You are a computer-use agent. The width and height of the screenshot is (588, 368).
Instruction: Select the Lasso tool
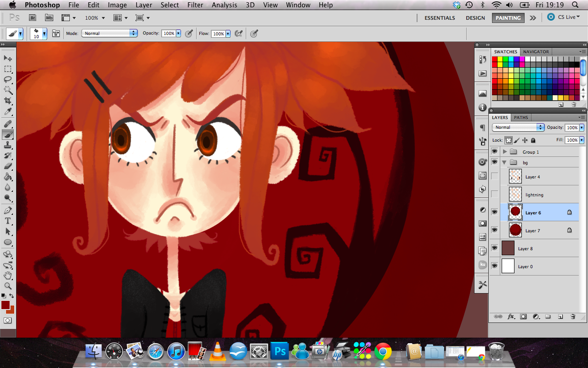click(x=8, y=80)
